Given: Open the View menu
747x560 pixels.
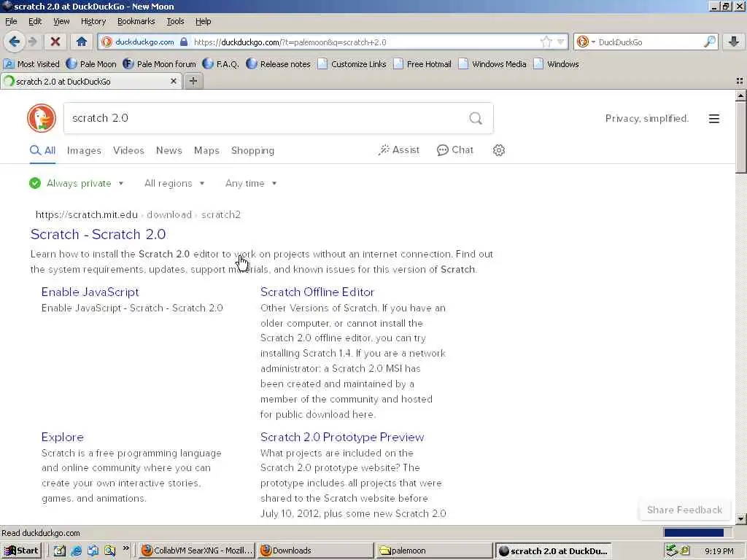Looking at the screenshot, I should click(x=61, y=21).
